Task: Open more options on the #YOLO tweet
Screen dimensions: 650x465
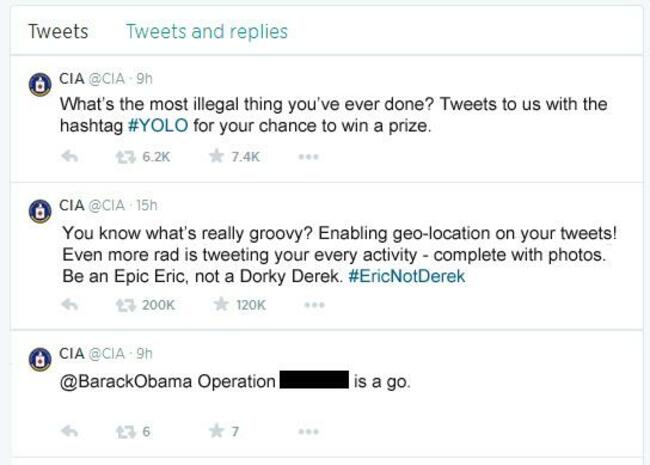Action: click(308, 157)
